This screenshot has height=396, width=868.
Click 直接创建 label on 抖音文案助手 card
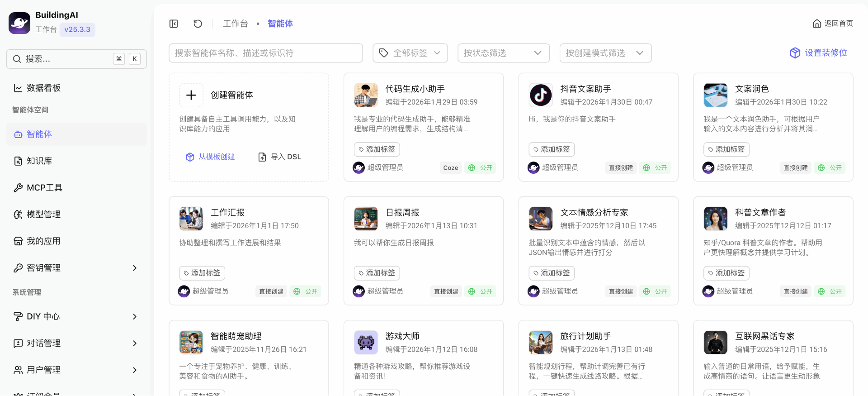click(x=621, y=168)
